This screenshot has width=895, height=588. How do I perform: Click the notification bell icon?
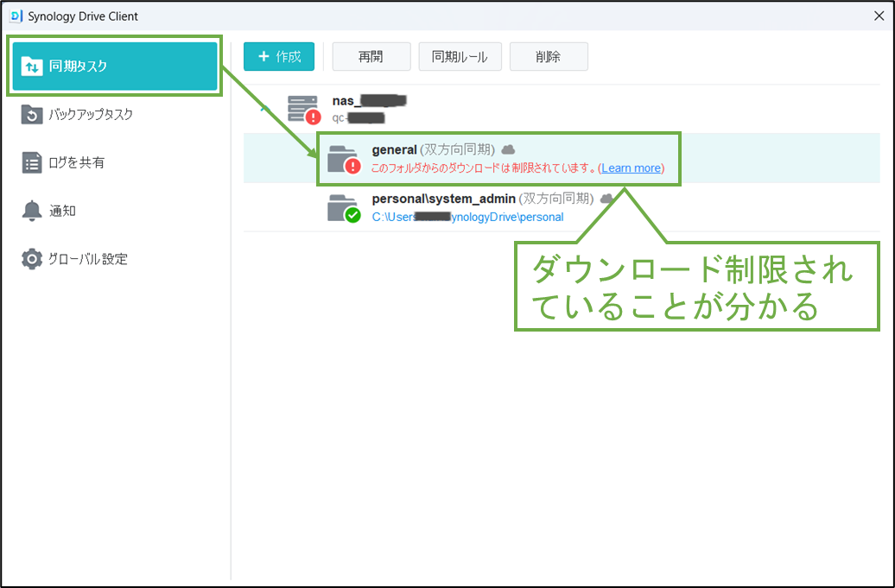31,211
